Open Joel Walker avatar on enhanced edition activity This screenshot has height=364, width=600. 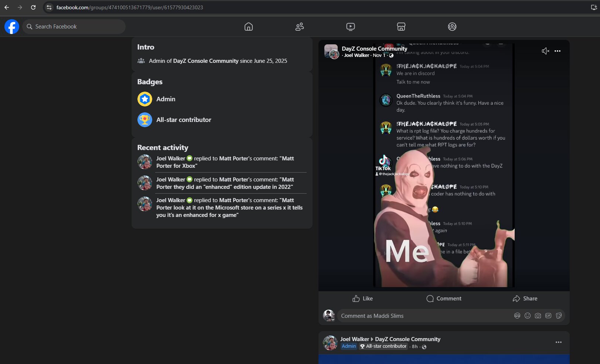[145, 183]
